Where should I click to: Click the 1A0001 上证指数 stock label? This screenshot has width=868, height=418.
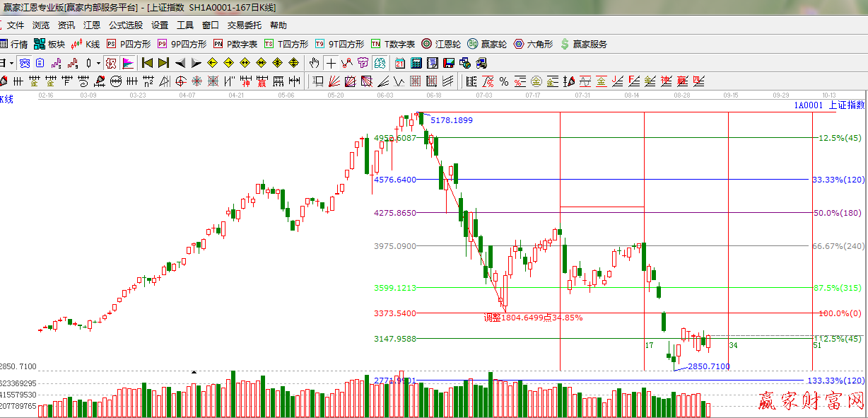pyautogui.click(x=829, y=105)
